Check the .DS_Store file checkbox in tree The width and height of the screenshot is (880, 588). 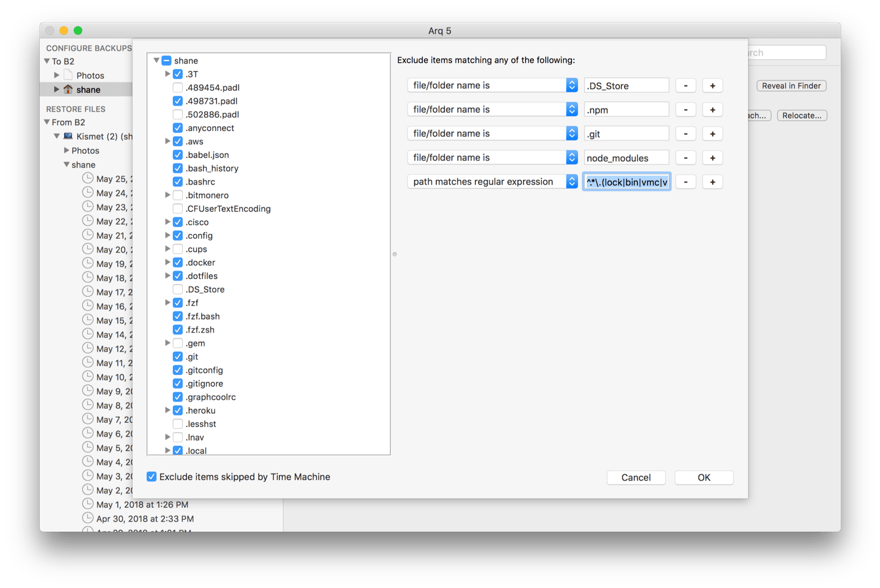tap(178, 289)
